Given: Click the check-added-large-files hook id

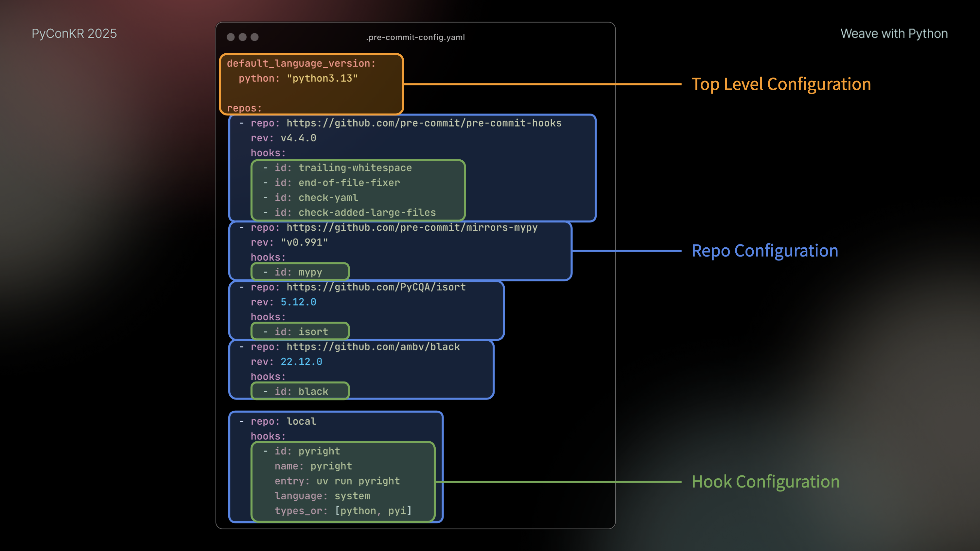Looking at the screenshot, I should (367, 212).
